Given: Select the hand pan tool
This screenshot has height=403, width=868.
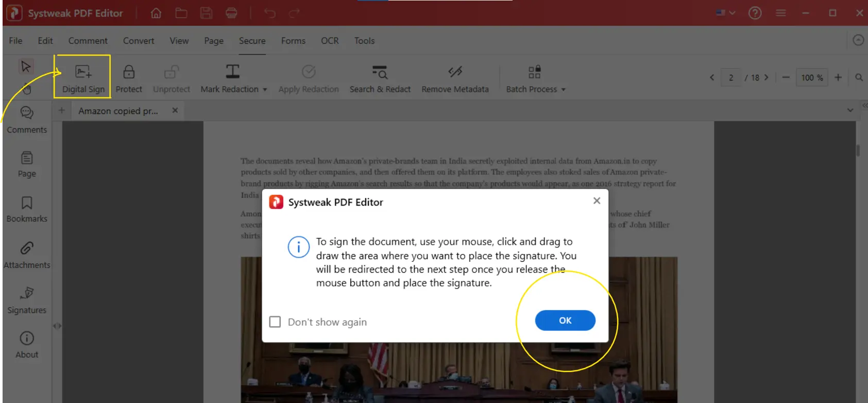Looking at the screenshot, I should (27, 89).
